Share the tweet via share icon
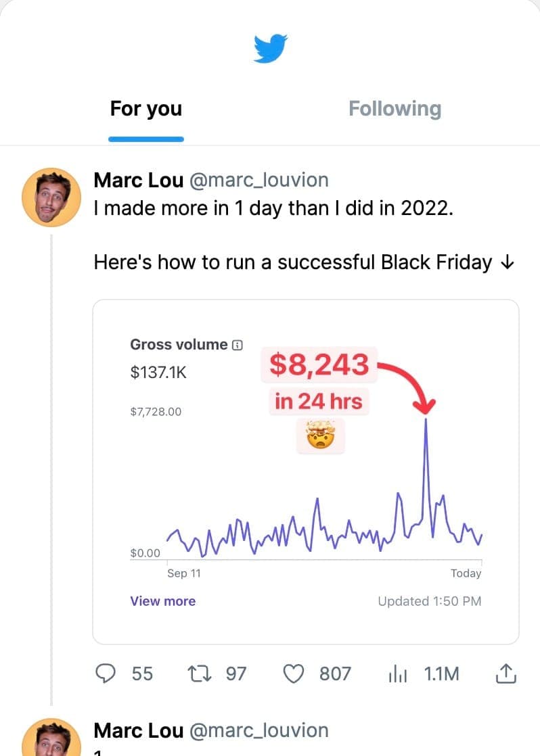The width and height of the screenshot is (540, 756). point(507,674)
